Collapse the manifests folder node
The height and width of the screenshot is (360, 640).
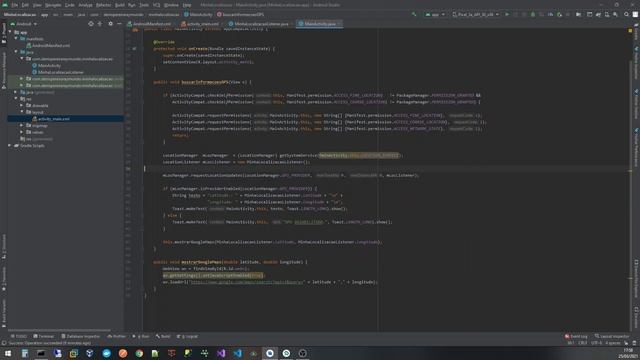16,39
